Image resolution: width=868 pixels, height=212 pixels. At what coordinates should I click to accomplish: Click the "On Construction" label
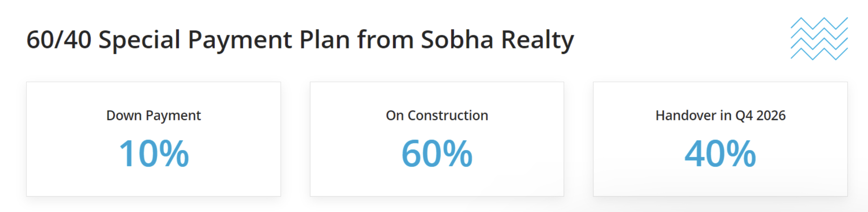click(437, 116)
